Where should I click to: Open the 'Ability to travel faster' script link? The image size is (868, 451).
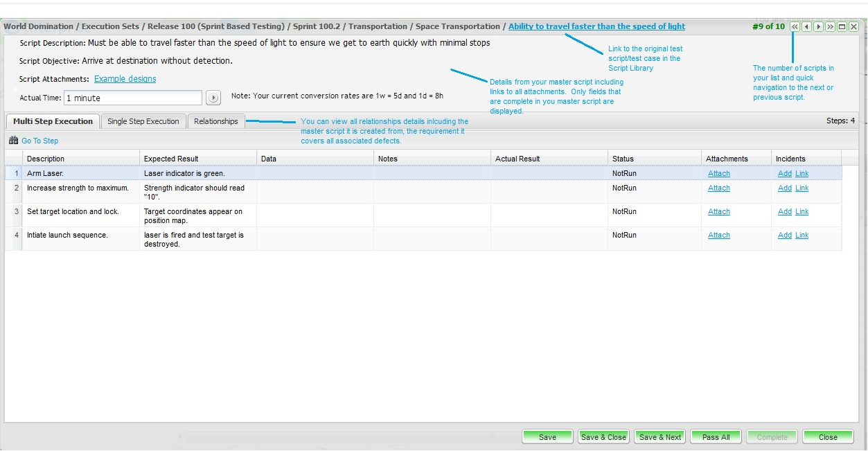[x=596, y=26]
